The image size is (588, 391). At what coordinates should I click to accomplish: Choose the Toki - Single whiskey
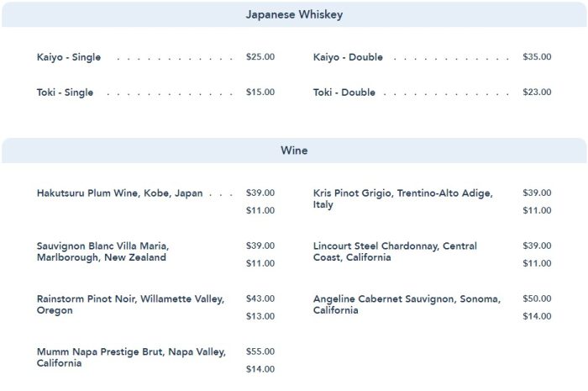66,92
